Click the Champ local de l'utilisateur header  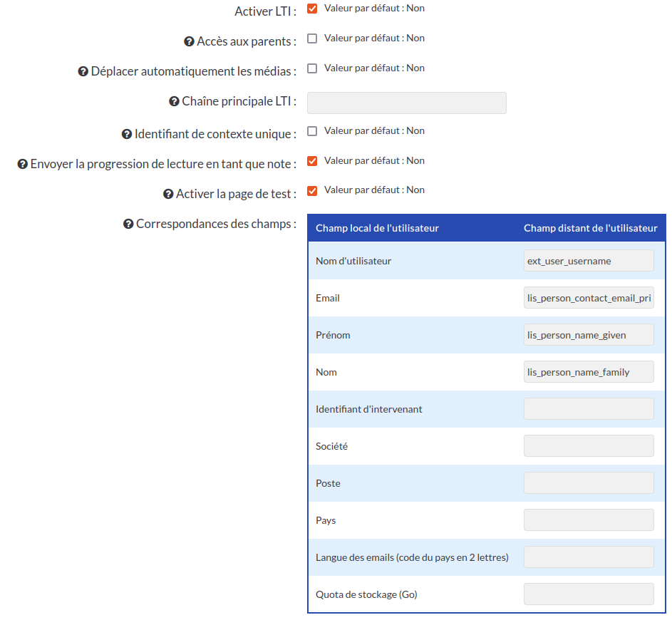click(x=377, y=228)
